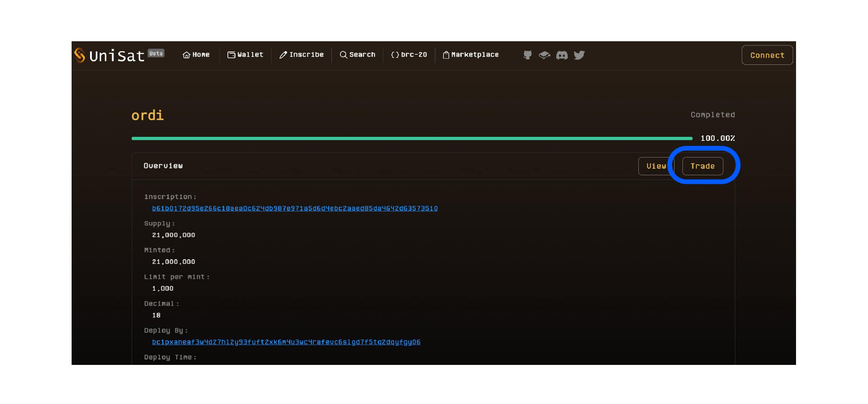This screenshot has width=868, height=404.
Task: Click the Completed status text
Action: coord(712,115)
